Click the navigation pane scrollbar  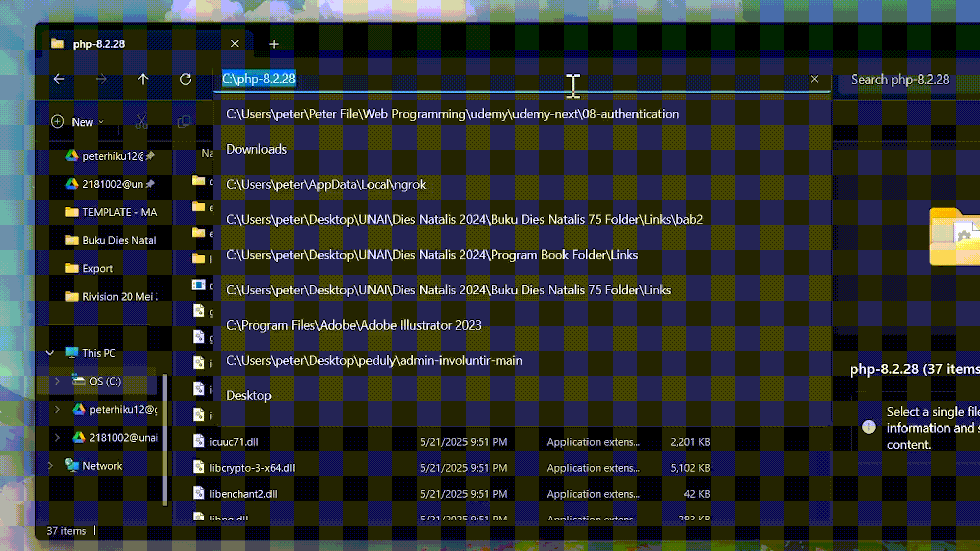point(165,440)
